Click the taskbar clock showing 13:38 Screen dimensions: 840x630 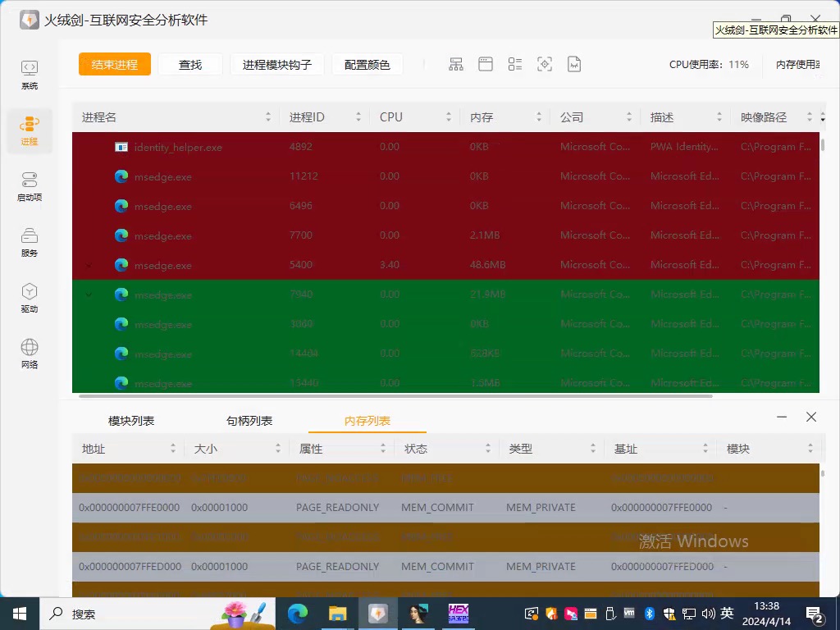point(767,614)
